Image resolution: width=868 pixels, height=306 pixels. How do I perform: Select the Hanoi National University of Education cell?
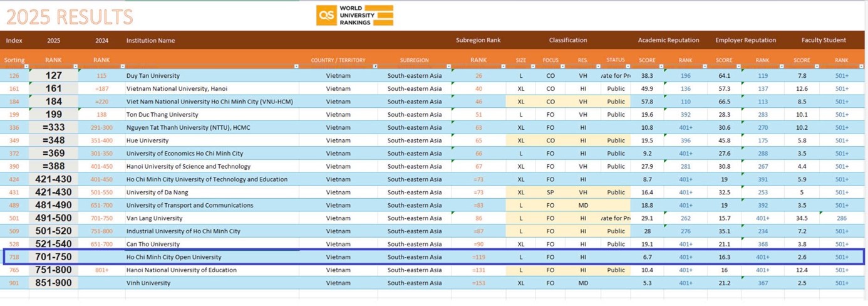211,270
